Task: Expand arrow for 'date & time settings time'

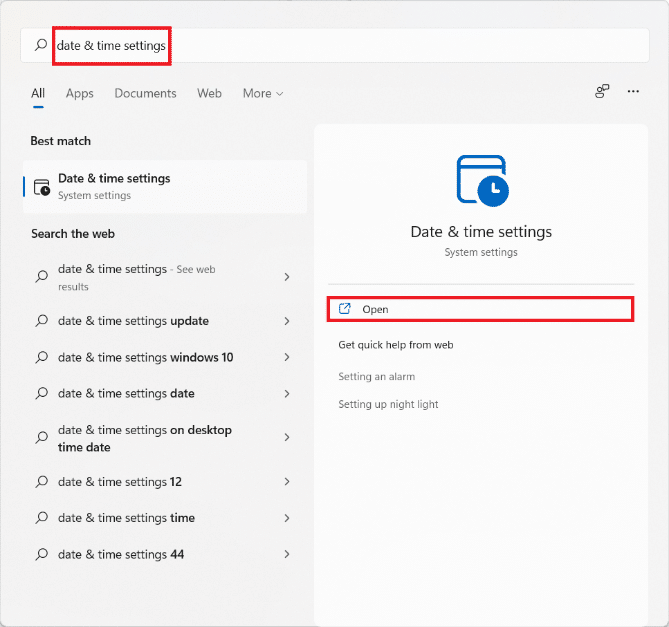Action: tap(287, 518)
